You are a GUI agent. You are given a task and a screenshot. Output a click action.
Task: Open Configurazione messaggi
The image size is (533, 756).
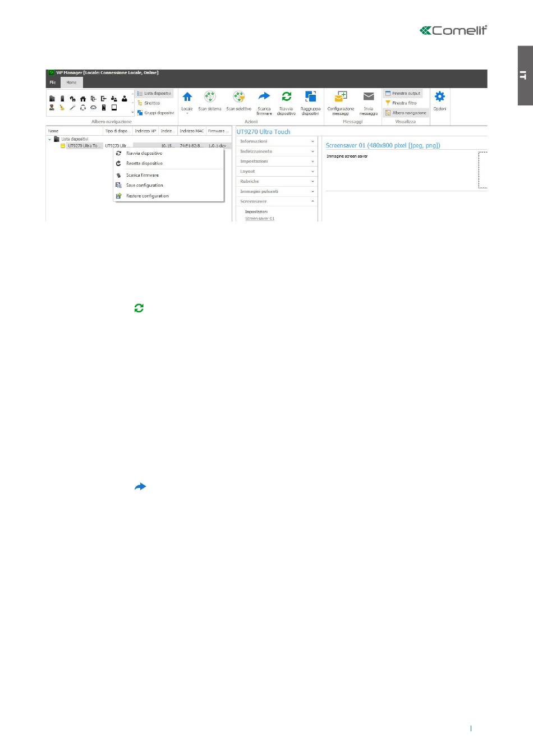click(x=341, y=103)
